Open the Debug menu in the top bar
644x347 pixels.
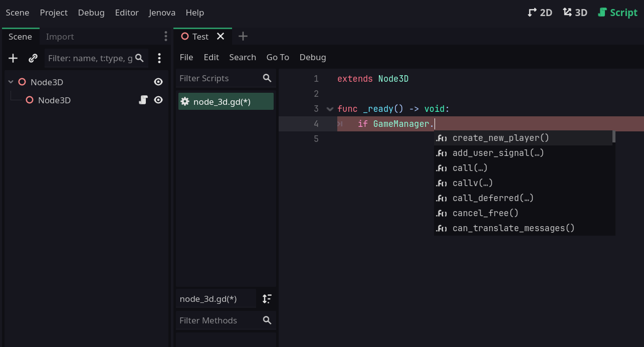[x=91, y=13]
